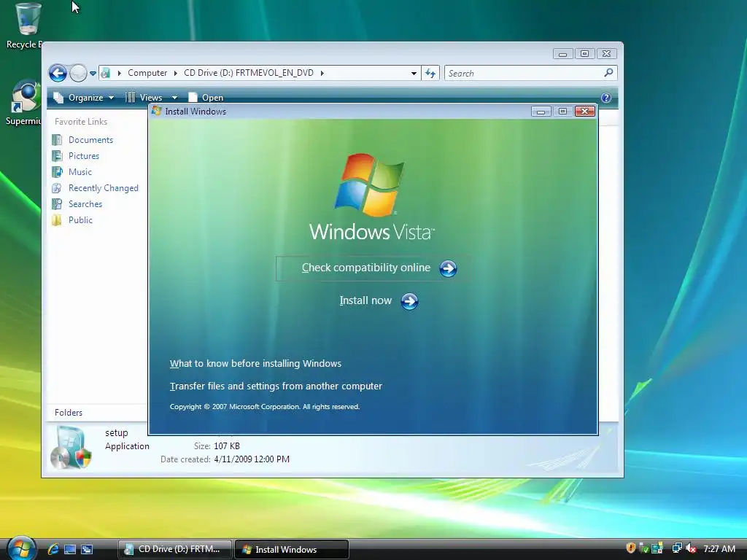Click the setup application thumbnail in details pane
The width and height of the screenshot is (747, 560).
click(71, 447)
